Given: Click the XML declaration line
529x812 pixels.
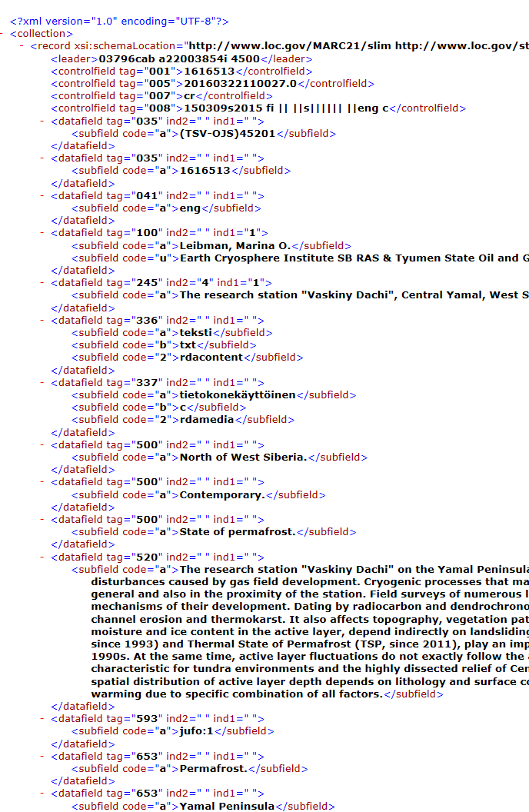Looking at the screenshot, I should (120, 22).
